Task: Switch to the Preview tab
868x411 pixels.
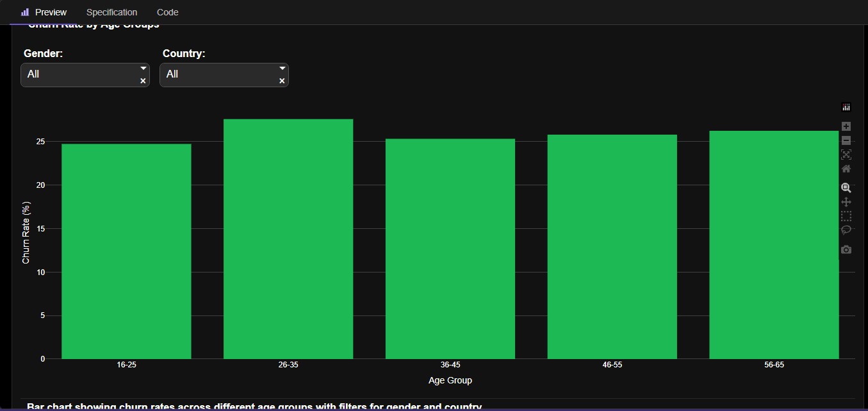Action: 43,12
